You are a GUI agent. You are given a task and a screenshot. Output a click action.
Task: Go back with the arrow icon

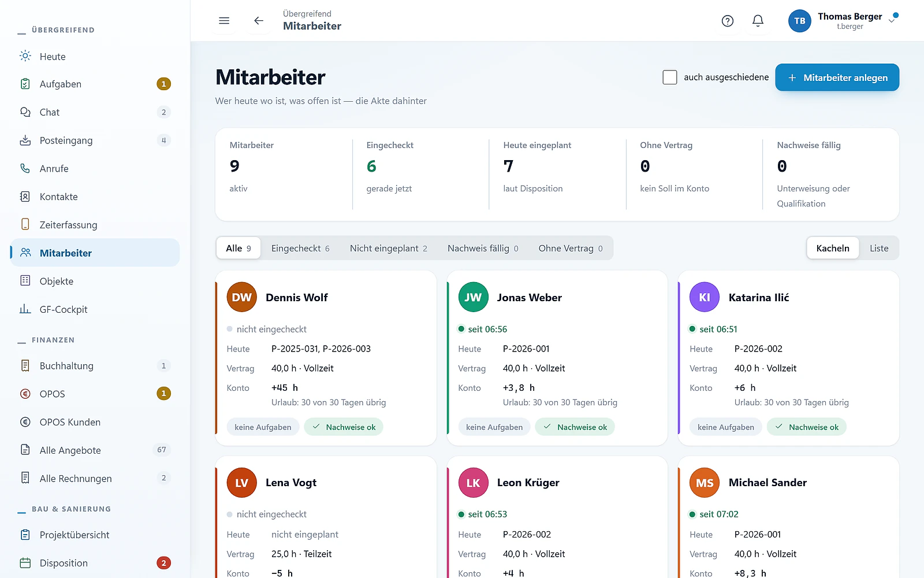tap(259, 21)
